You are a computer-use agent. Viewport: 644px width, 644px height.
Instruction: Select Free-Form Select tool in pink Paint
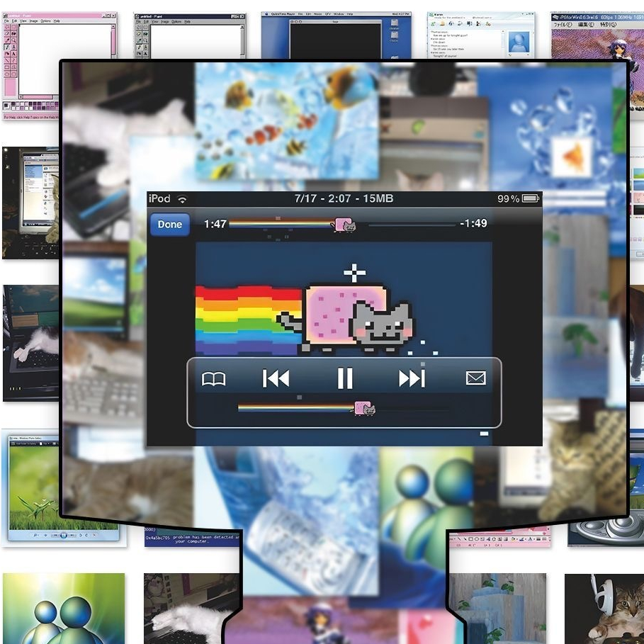[x=7, y=27]
